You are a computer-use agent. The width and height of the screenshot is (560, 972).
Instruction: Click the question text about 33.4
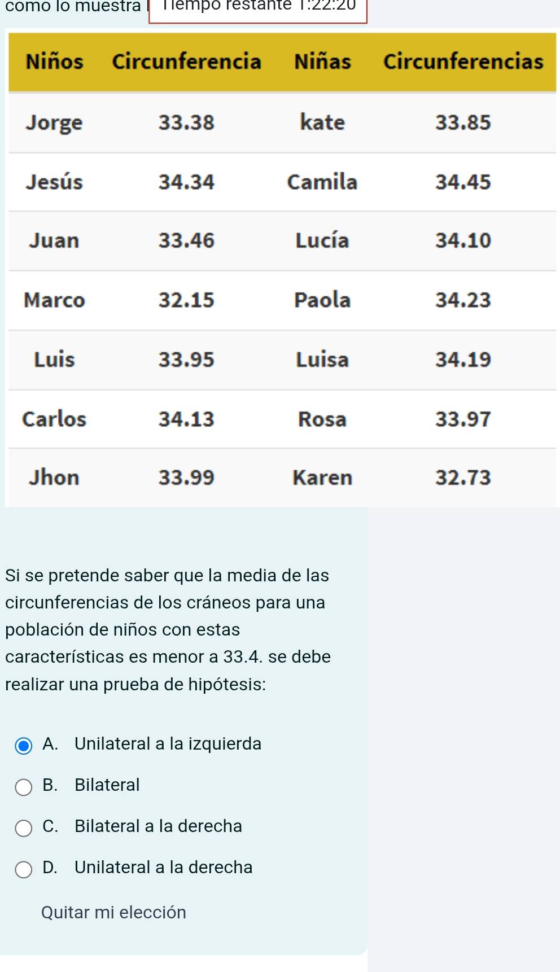pyautogui.click(x=168, y=630)
